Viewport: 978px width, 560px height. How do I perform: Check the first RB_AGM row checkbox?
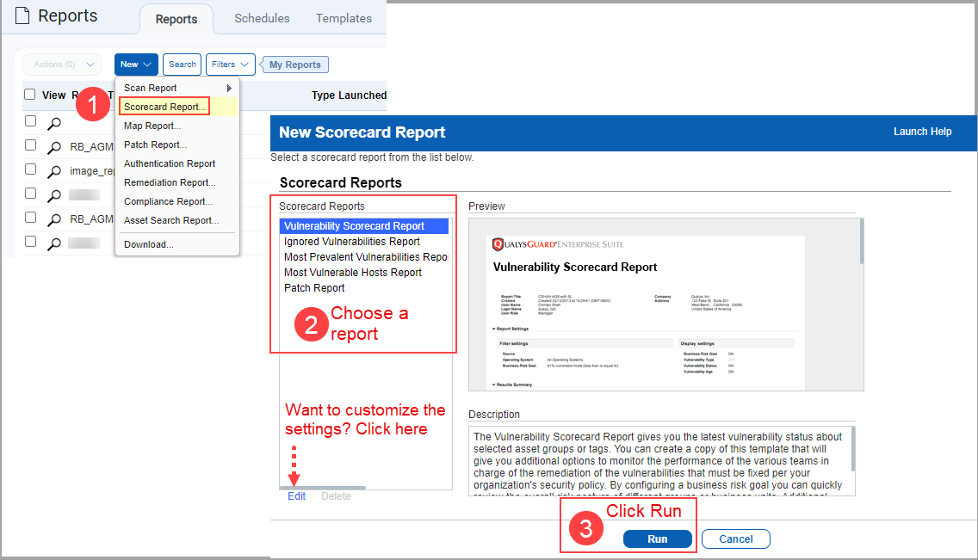(x=30, y=145)
